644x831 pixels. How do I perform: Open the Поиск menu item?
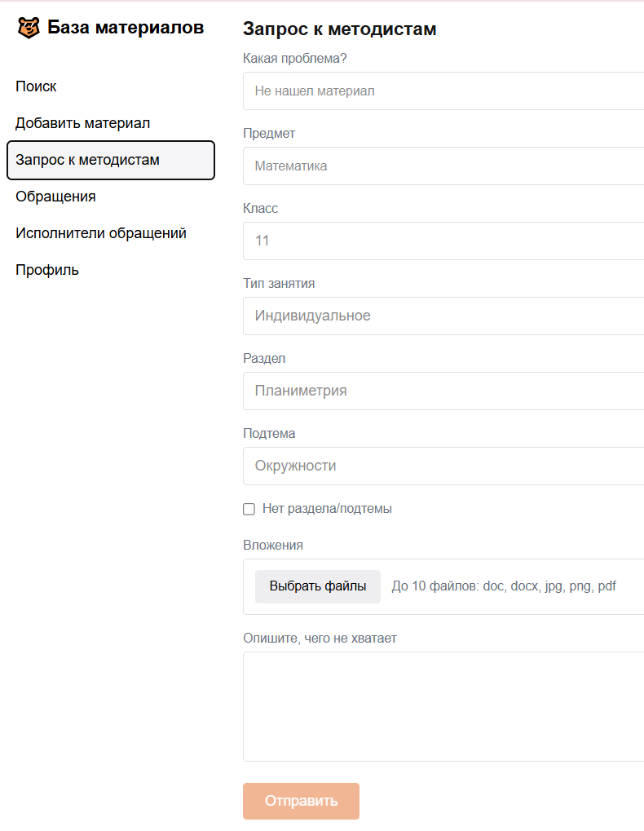[36, 86]
